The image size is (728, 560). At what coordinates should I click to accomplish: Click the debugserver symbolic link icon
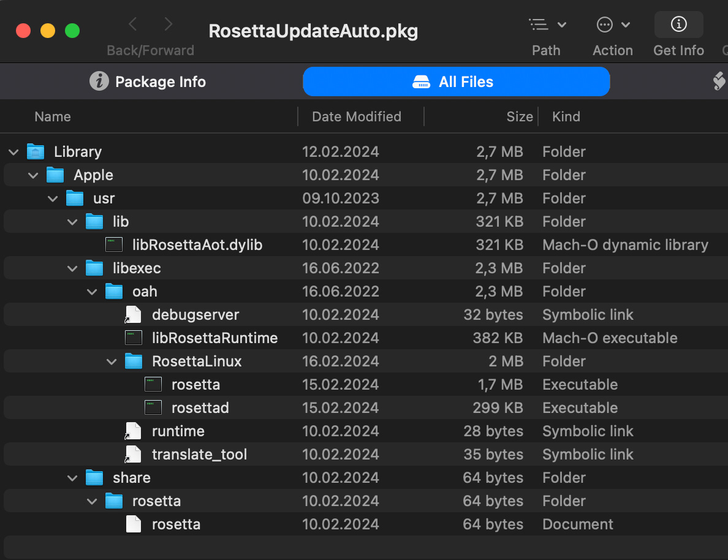tap(133, 315)
